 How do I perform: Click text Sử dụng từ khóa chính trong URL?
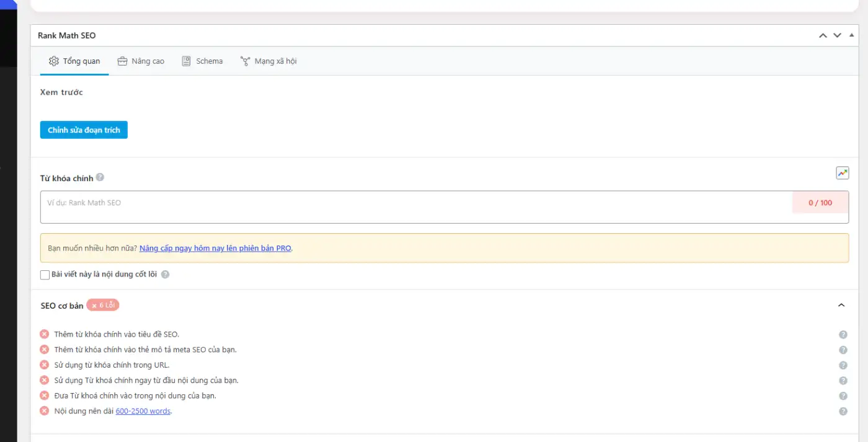pos(112,365)
